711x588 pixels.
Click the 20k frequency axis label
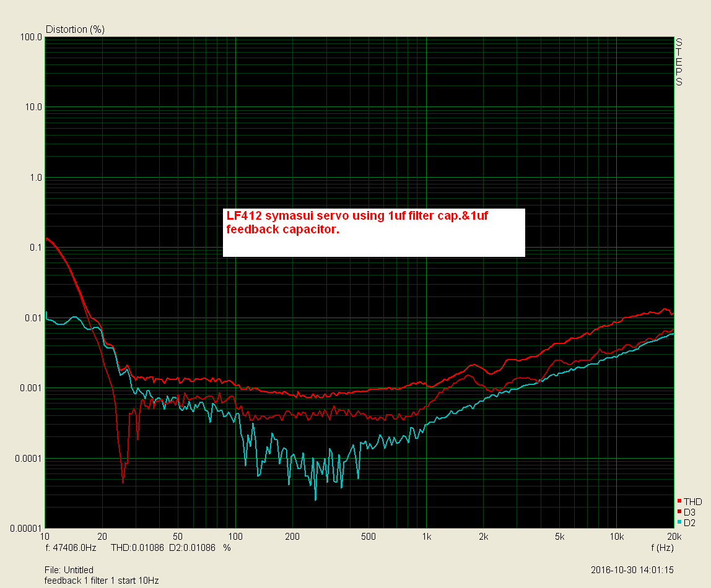tap(674, 537)
